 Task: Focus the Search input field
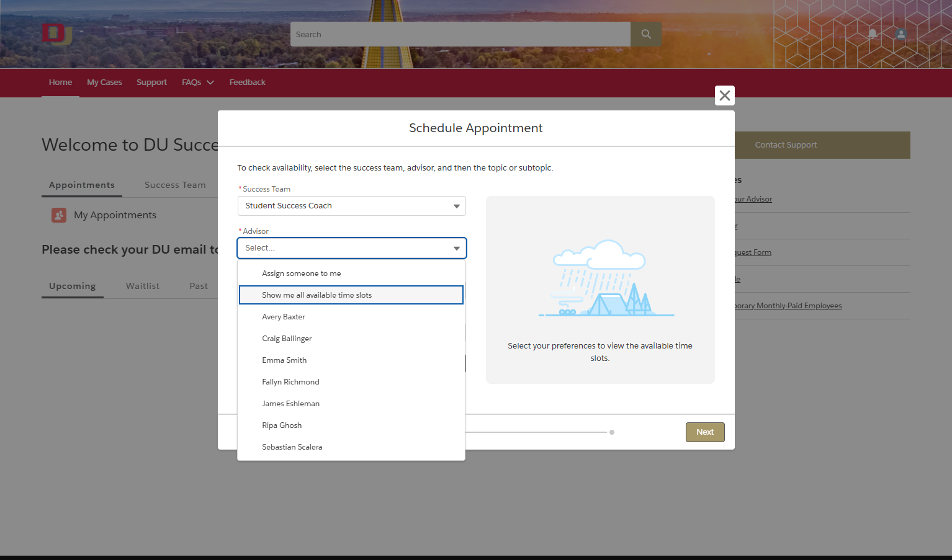(460, 34)
